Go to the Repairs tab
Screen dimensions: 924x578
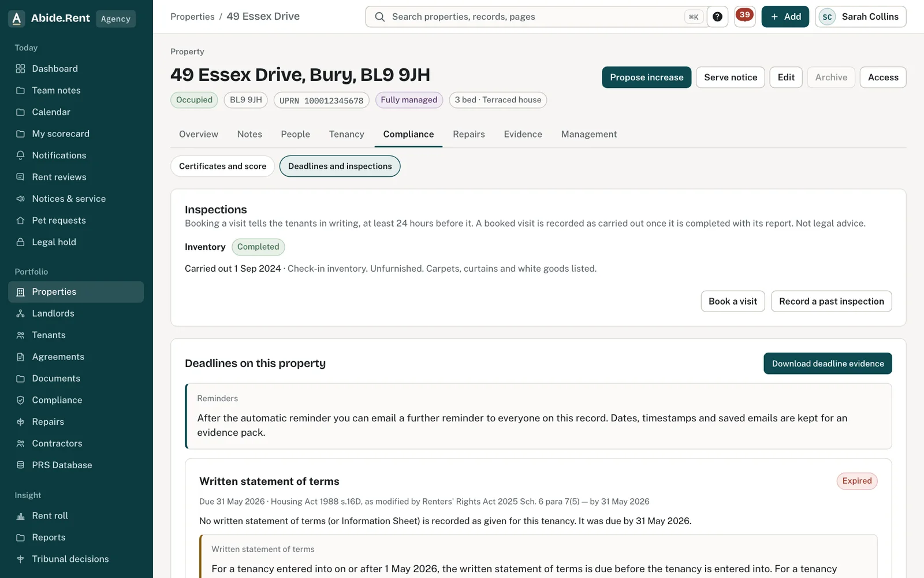[x=469, y=134]
